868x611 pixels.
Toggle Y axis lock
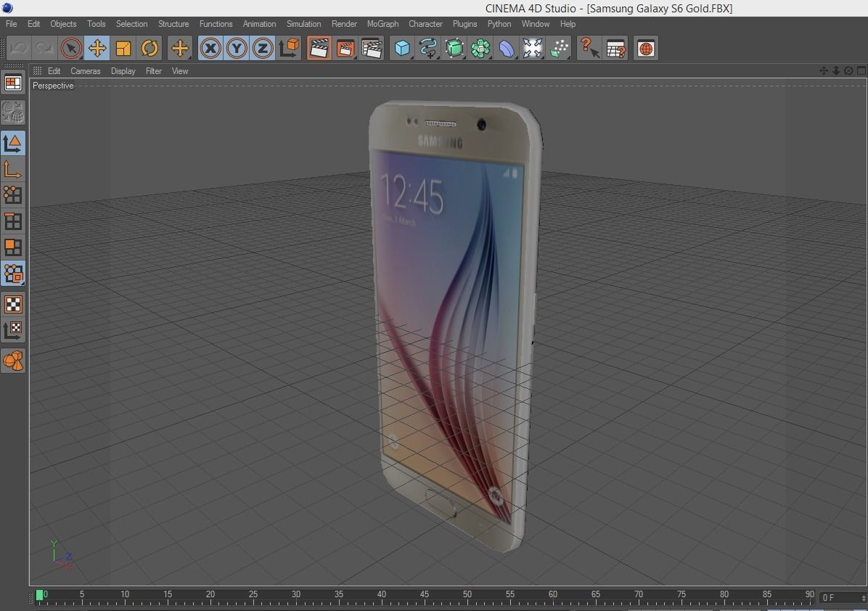237,48
